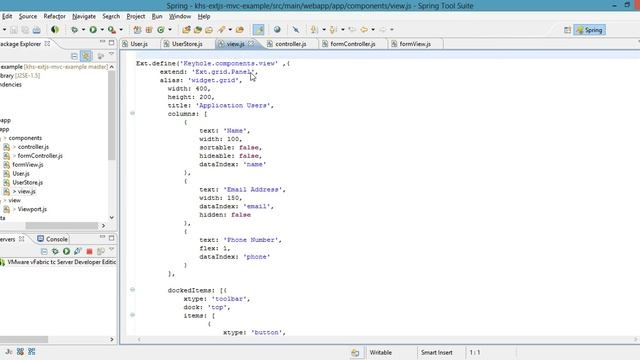The width and height of the screenshot is (640, 360).
Task: Collapse the items code fold marker
Action: click(x=132, y=315)
